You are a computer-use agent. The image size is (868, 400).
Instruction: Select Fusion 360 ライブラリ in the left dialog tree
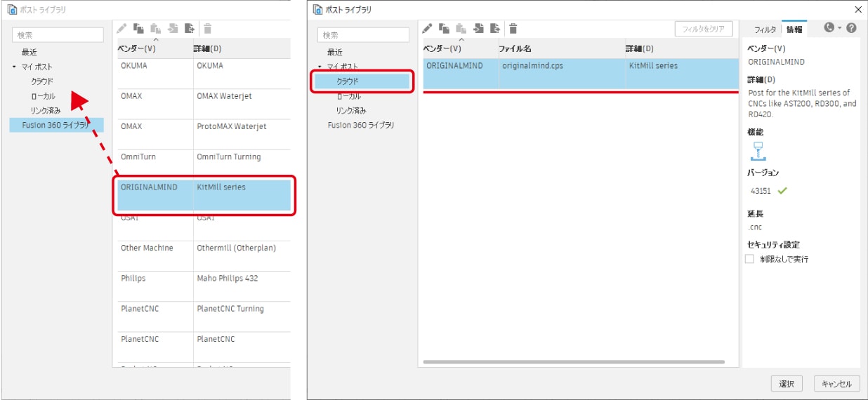[55, 125]
